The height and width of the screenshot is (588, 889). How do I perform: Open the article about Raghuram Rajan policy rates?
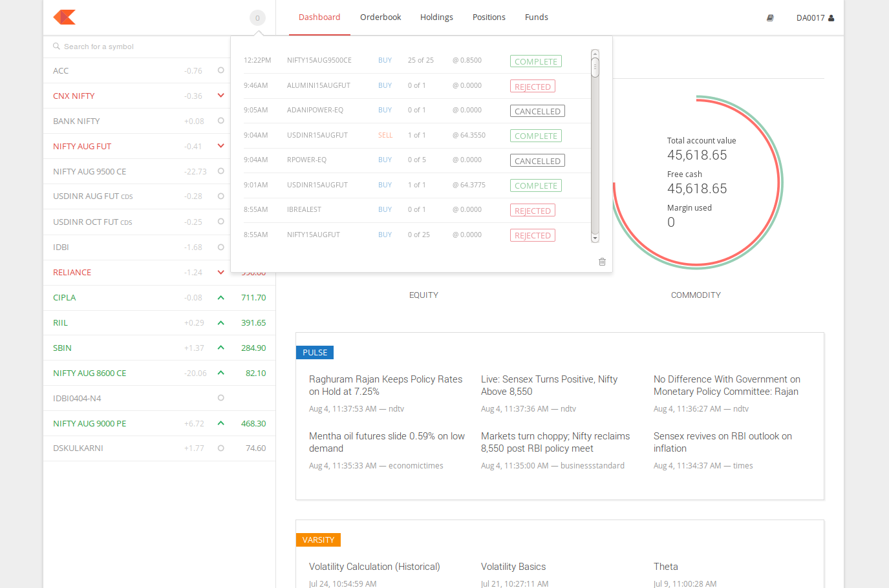(385, 385)
